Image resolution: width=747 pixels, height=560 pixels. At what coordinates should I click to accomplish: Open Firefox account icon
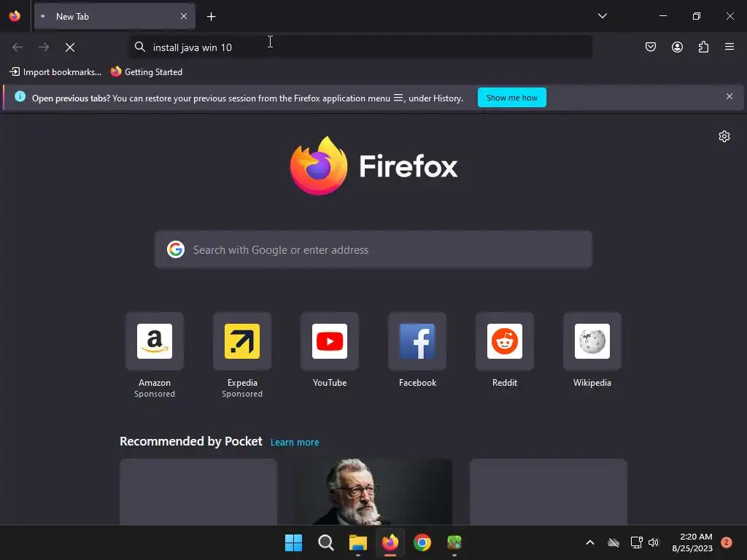click(x=677, y=47)
